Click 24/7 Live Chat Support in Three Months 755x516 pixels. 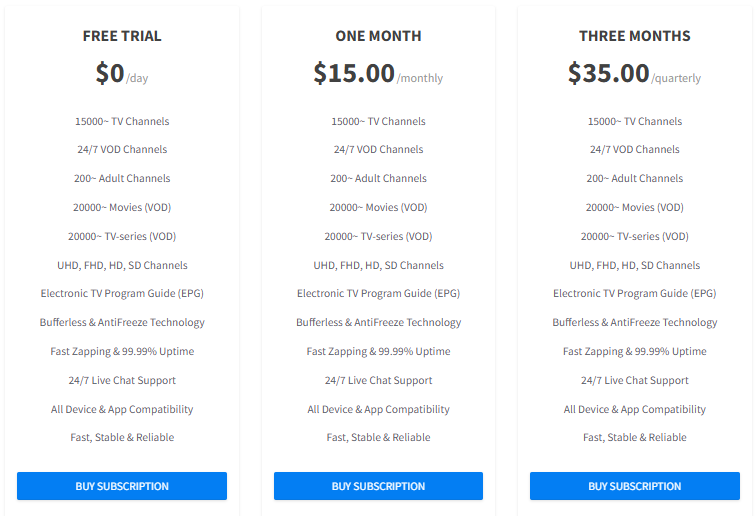[635, 381]
